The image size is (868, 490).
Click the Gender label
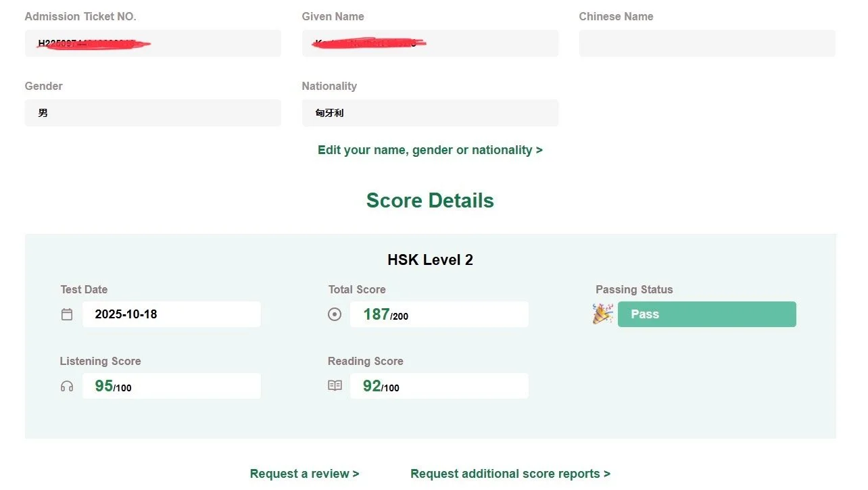pos(43,86)
